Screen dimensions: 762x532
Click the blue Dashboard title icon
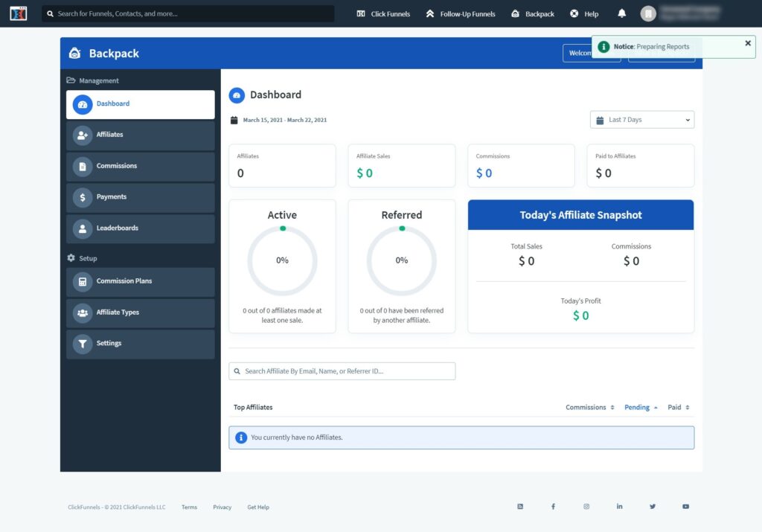point(237,95)
